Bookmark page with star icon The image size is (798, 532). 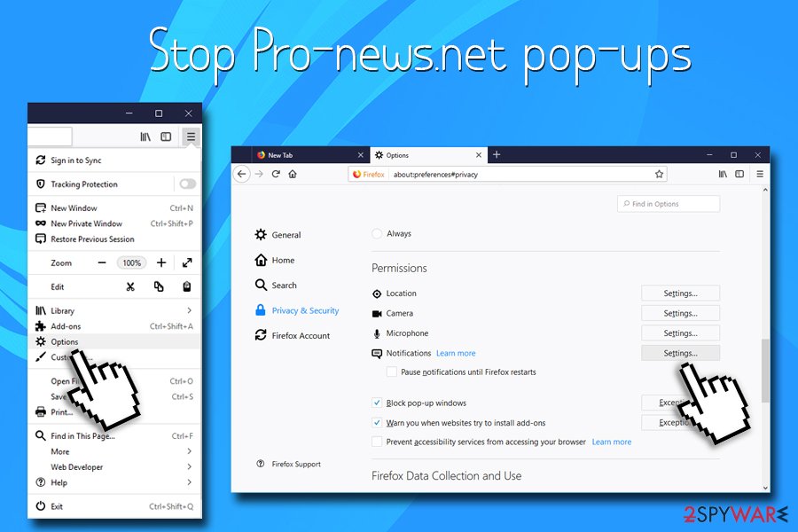(x=659, y=174)
